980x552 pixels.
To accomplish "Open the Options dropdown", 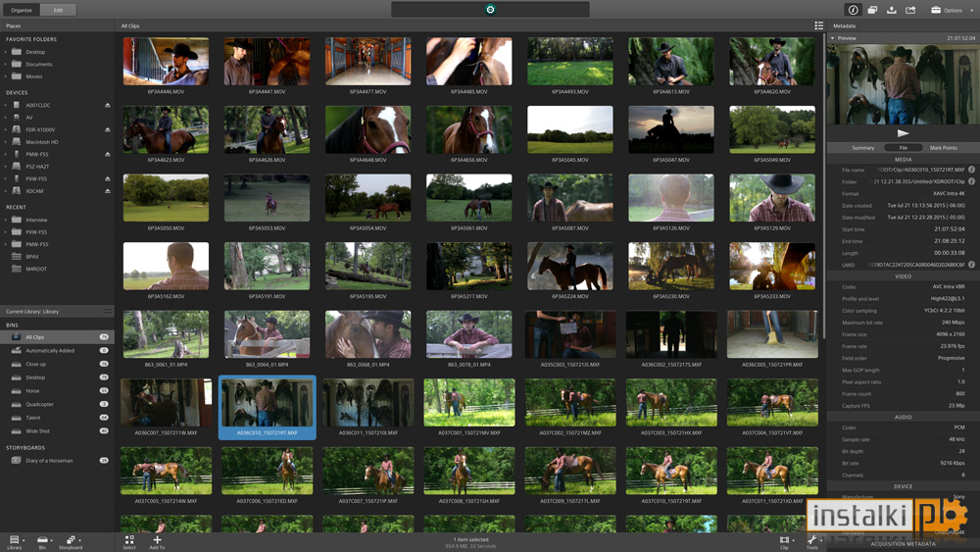I will [952, 10].
